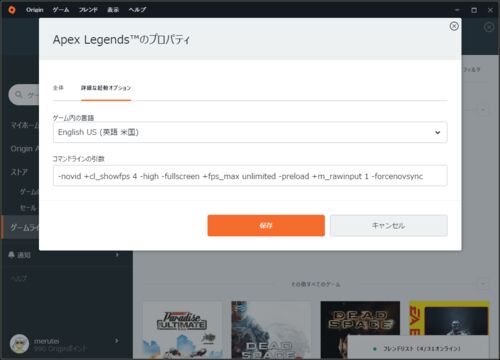
Task: Open the フレンド menu
Action: point(88,10)
